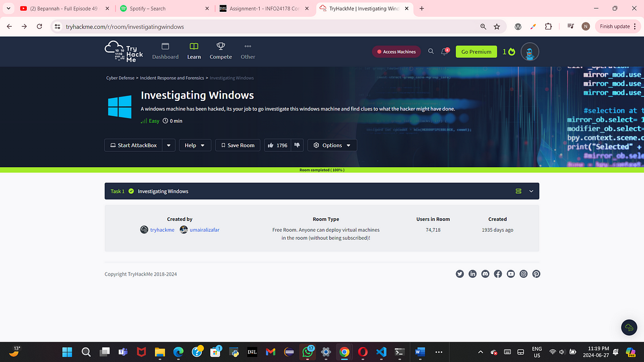Click the Access Machines button

click(x=396, y=51)
